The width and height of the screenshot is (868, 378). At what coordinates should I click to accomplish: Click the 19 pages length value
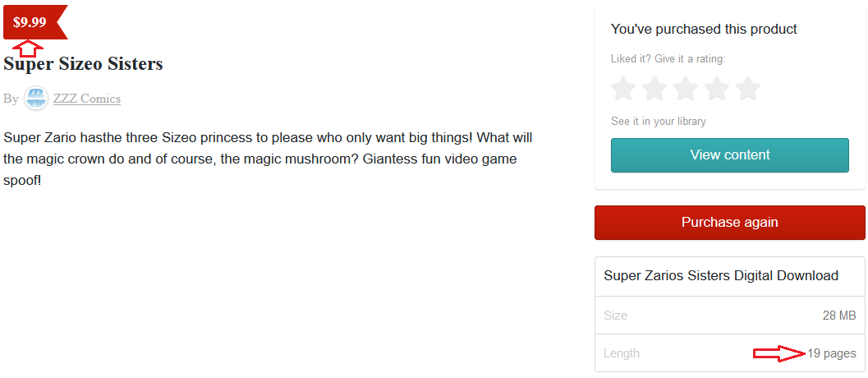832,353
